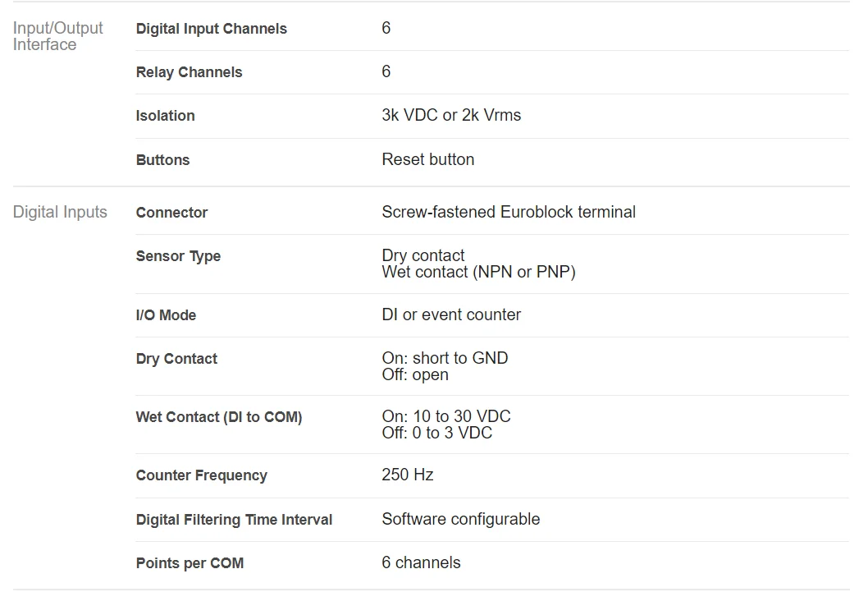The width and height of the screenshot is (868, 592).
Task: Click the Sensor Type label
Action: point(178,256)
